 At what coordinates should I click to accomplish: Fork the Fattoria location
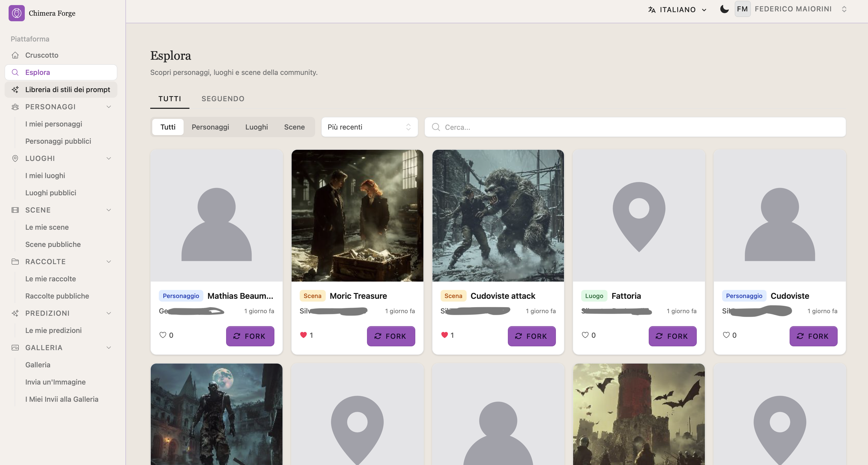[x=672, y=336]
